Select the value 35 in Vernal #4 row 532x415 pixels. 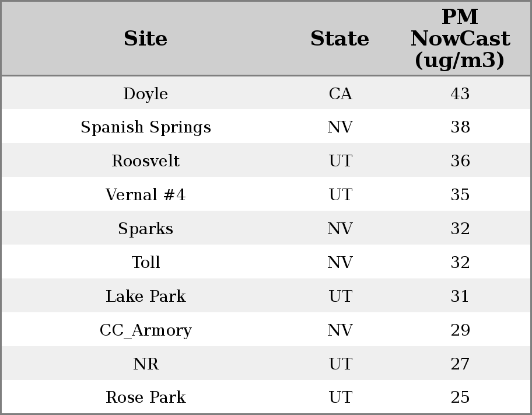(x=460, y=195)
